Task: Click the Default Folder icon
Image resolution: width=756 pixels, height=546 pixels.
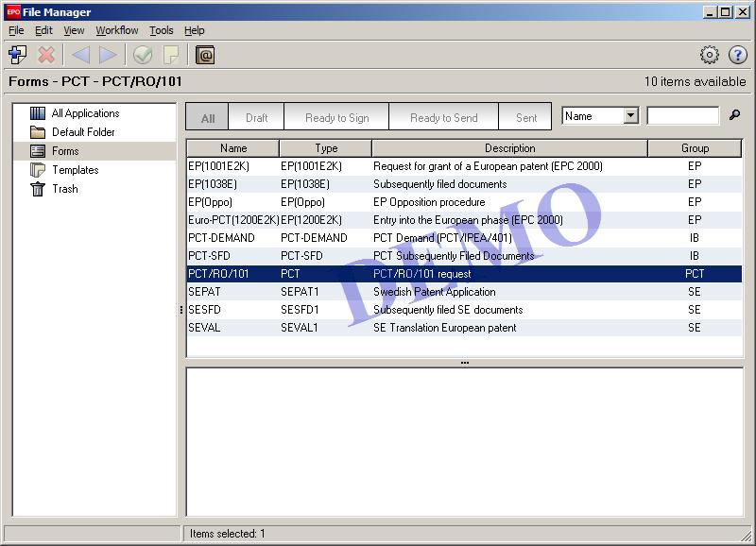Action: click(38, 132)
